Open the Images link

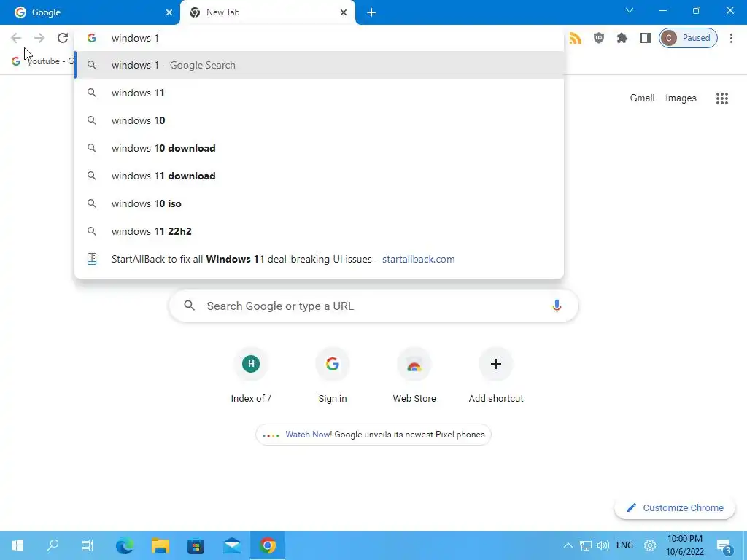click(x=681, y=98)
